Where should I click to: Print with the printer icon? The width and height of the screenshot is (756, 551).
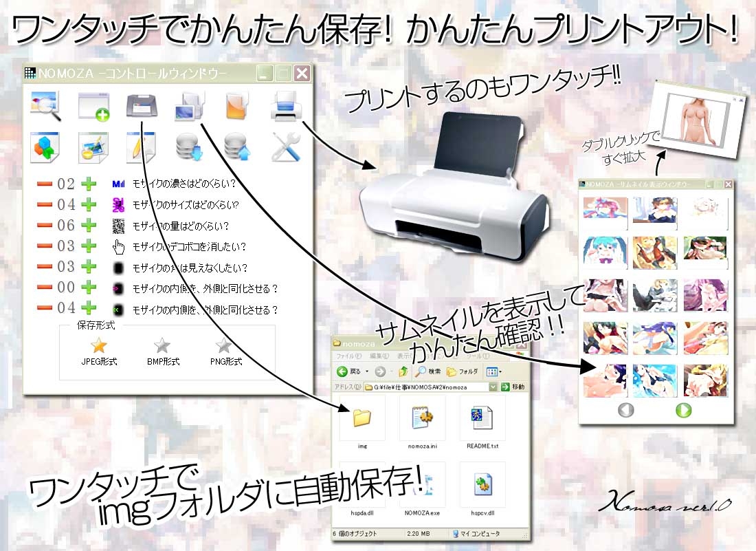[x=286, y=105]
